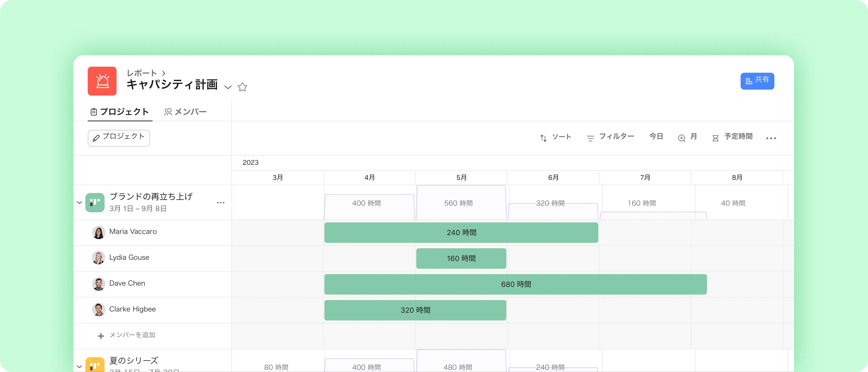Click Dave Chen's avatar

tap(98, 284)
